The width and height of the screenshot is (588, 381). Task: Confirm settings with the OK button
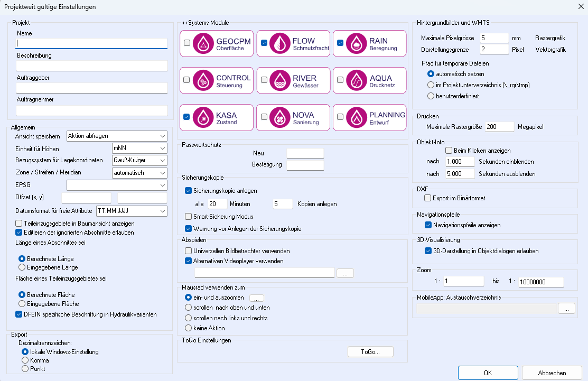point(488,373)
